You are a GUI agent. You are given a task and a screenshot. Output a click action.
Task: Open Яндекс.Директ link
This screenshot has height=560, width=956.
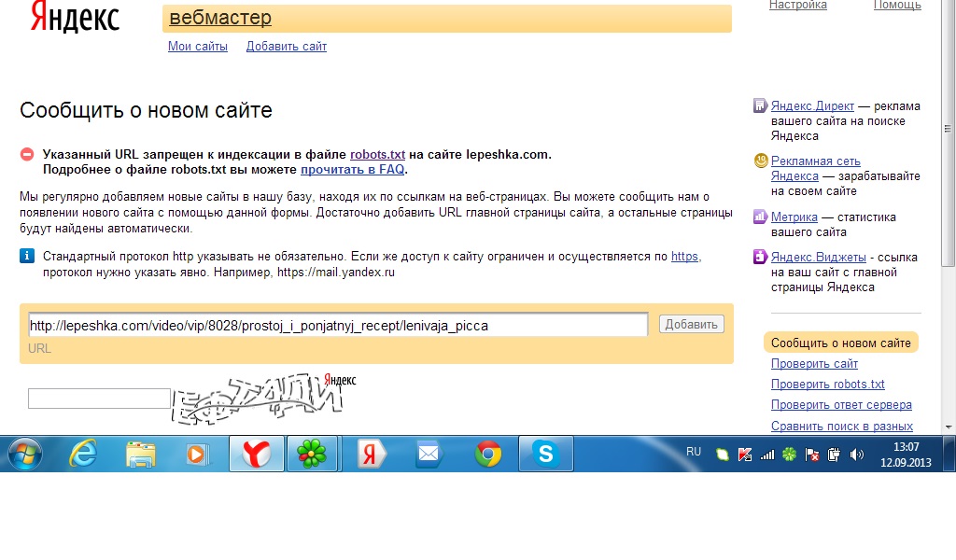coord(812,106)
